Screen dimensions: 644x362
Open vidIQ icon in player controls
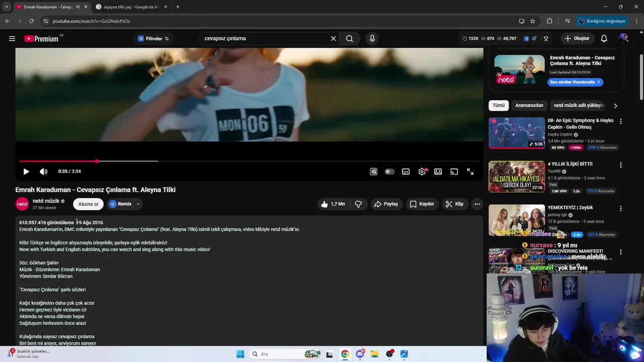[x=373, y=171]
